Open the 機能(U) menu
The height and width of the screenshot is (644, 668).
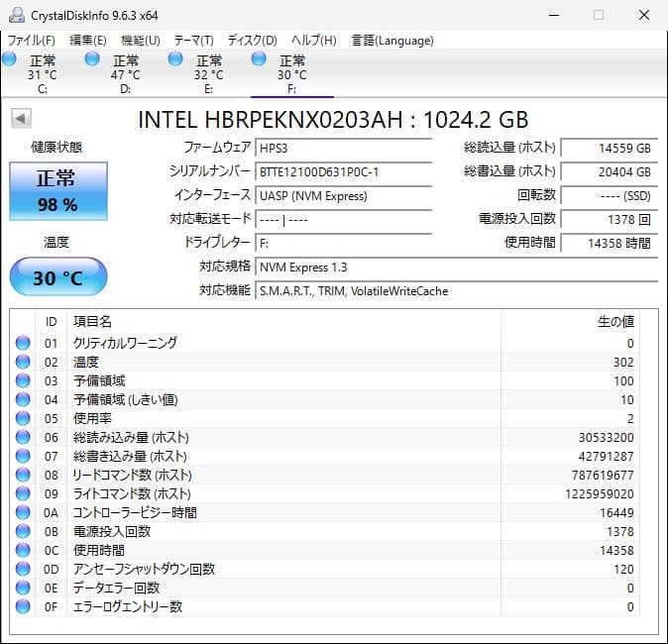140,41
